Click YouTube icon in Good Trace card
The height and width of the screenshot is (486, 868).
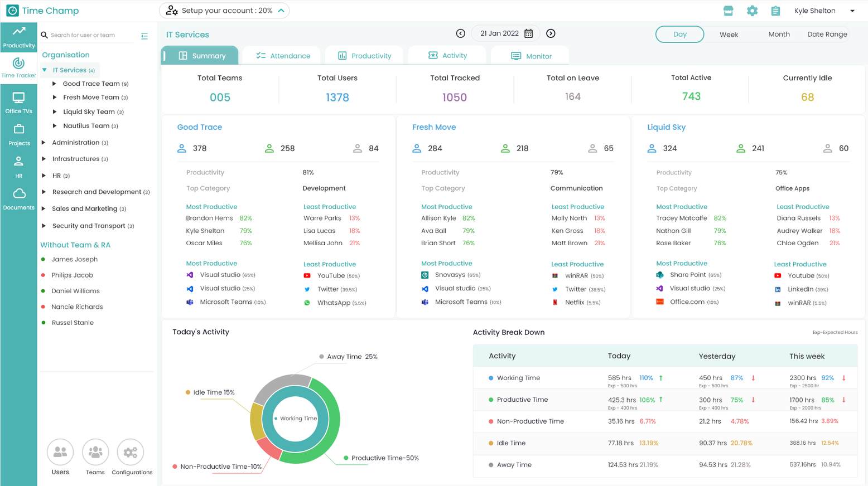point(307,275)
